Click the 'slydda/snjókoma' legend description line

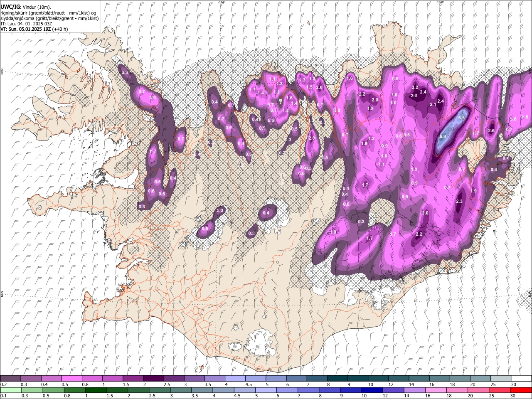49,18
